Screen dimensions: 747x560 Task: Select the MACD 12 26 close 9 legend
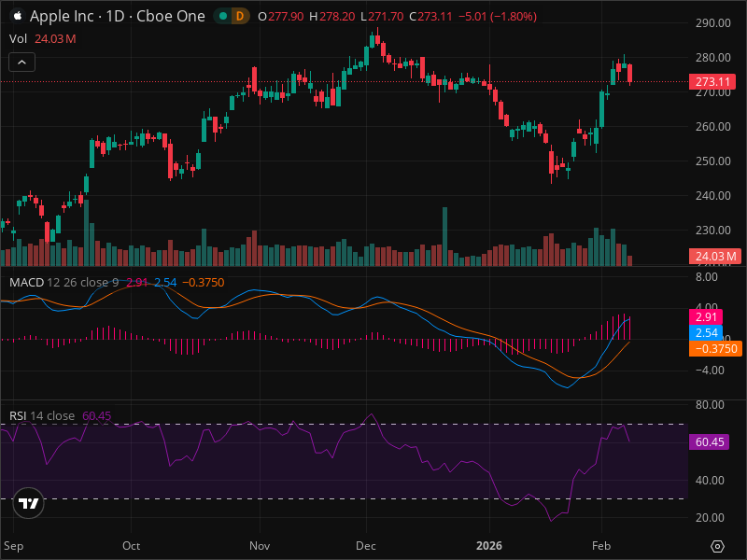pyautogui.click(x=63, y=283)
